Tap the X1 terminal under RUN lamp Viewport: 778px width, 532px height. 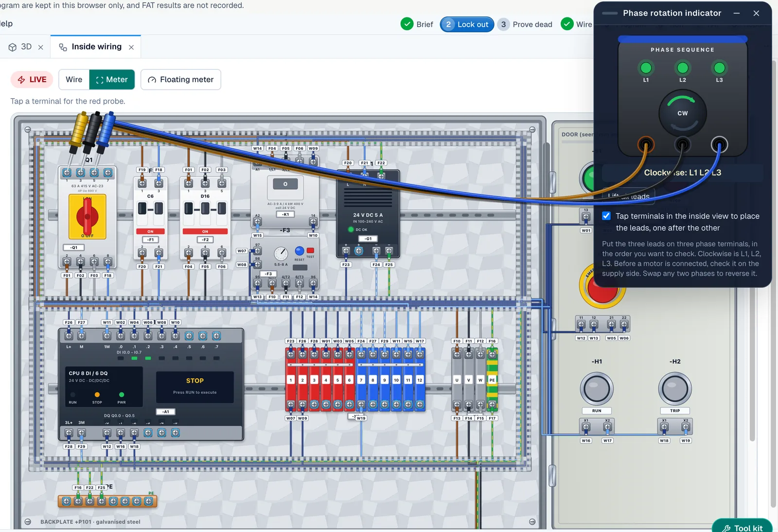pyautogui.click(x=586, y=427)
